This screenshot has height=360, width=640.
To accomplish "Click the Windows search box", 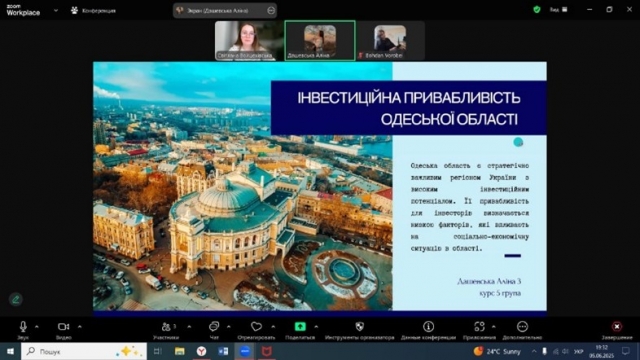I will tap(84, 351).
